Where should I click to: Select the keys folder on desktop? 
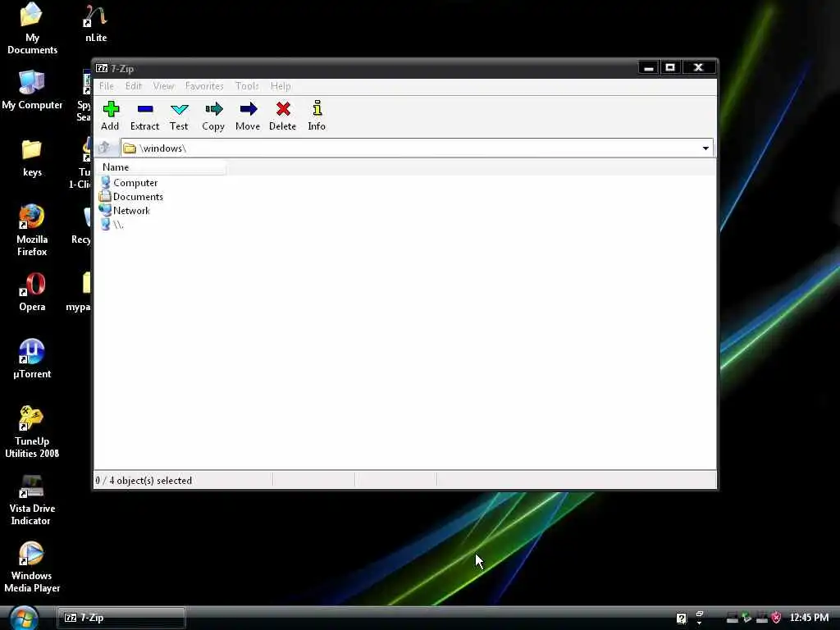point(32,158)
